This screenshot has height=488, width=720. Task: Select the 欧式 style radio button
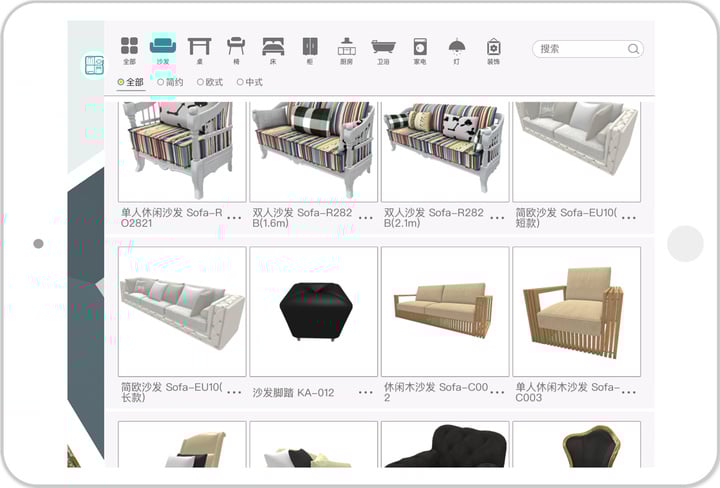click(210, 82)
